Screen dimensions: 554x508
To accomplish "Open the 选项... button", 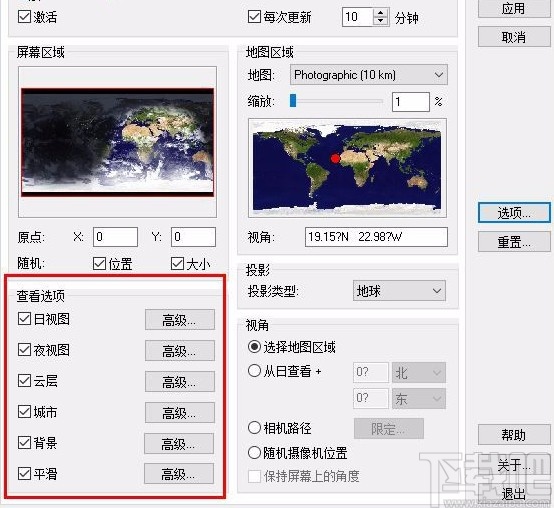I will point(514,213).
